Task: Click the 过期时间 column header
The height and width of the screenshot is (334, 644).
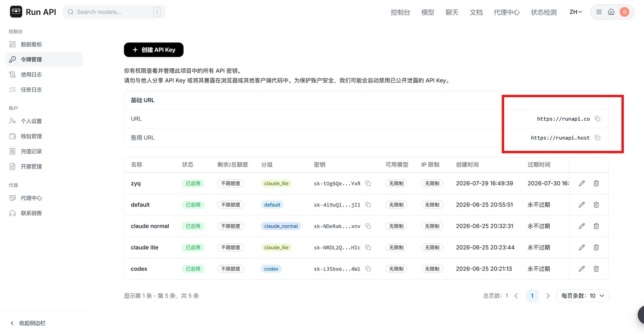Action: point(539,164)
